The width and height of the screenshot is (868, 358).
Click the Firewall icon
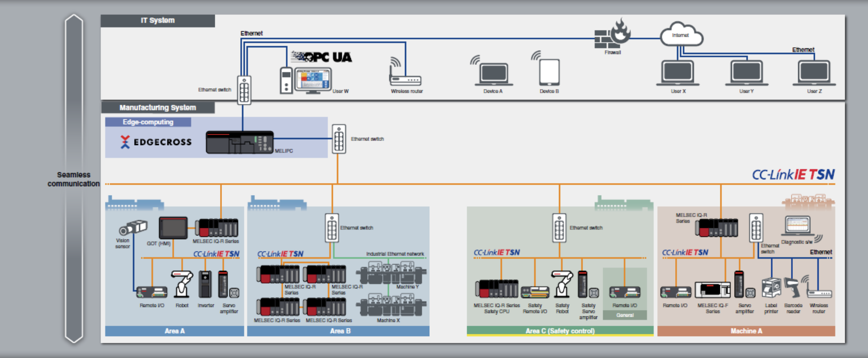point(612,35)
